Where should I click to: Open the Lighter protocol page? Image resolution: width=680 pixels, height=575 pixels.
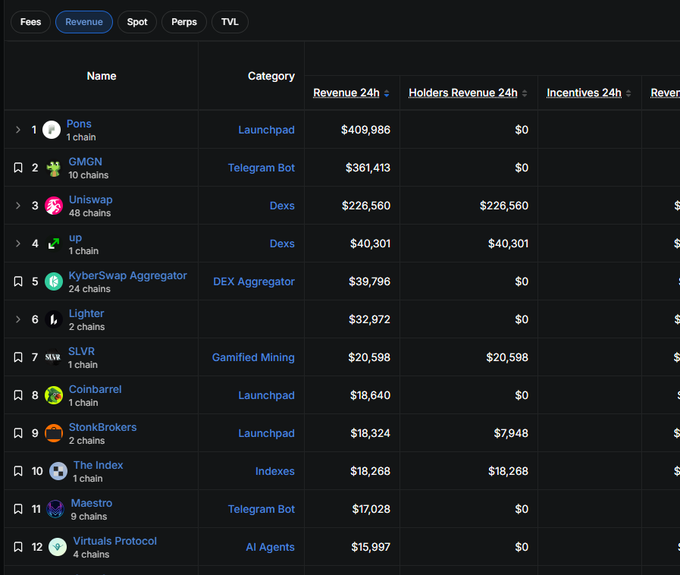(x=86, y=314)
